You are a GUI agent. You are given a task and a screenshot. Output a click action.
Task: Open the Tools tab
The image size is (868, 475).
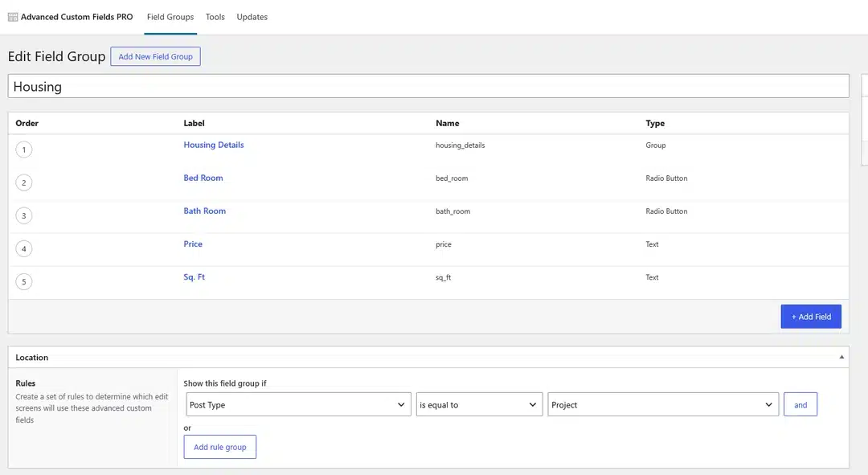pyautogui.click(x=215, y=17)
